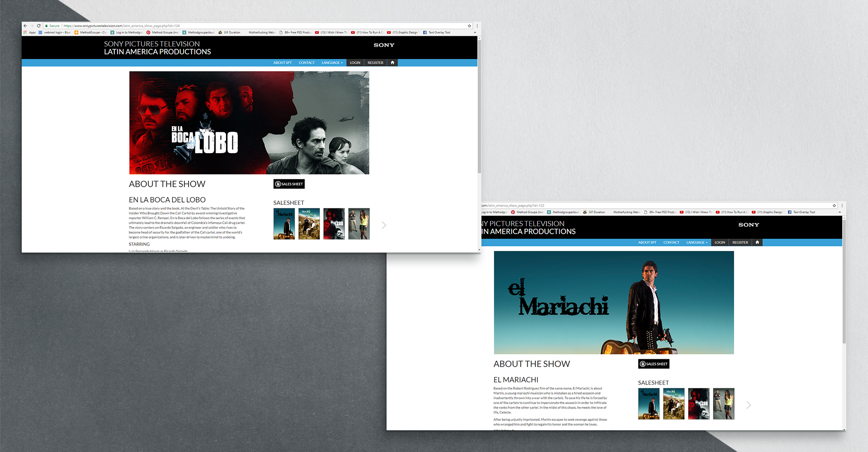The width and height of the screenshot is (868, 452).
Task: Bookmark the El Mariachi page with the star
Action: click(x=834, y=206)
